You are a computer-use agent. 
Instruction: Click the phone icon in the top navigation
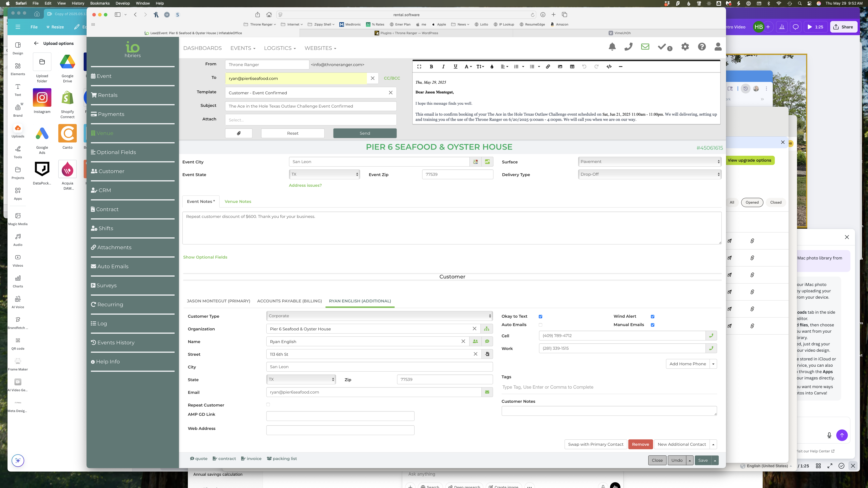pos(628,47)
